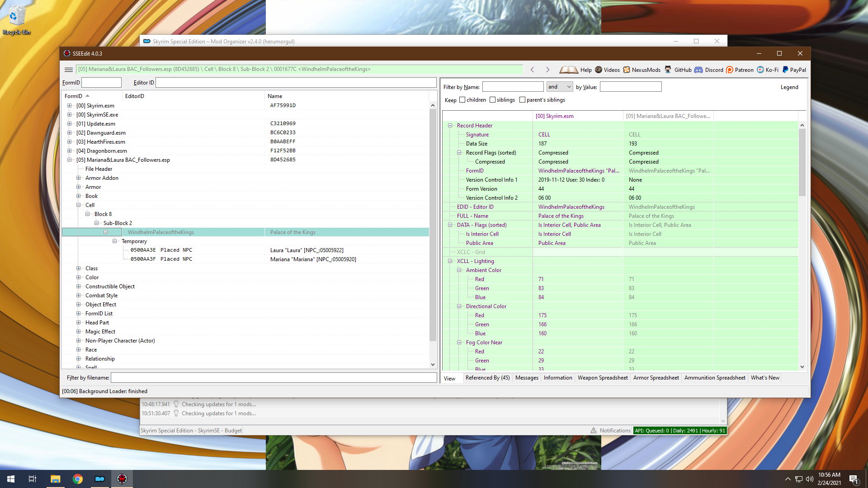Switch to the Referenced By (45) tab
868x488 pixels.
coord(487,378)
